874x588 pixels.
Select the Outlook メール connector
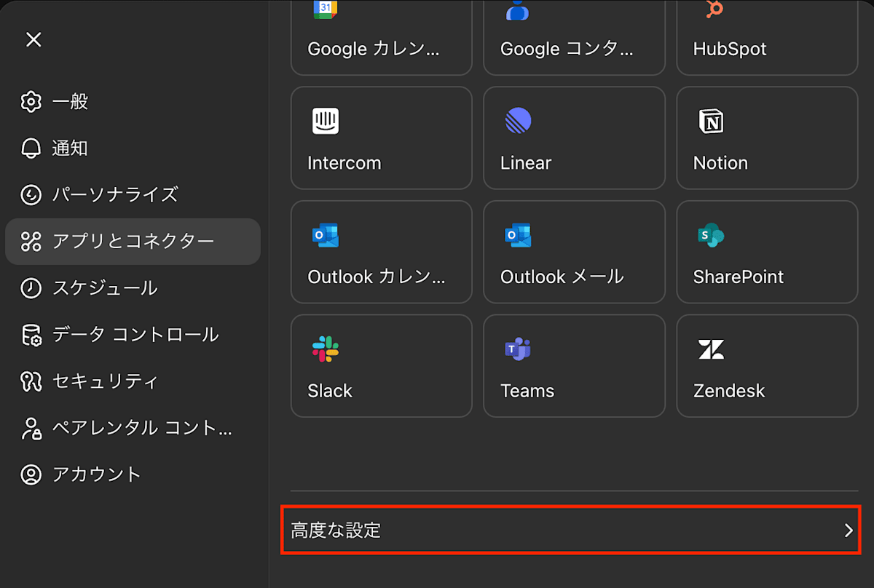(x=574, y=252)
